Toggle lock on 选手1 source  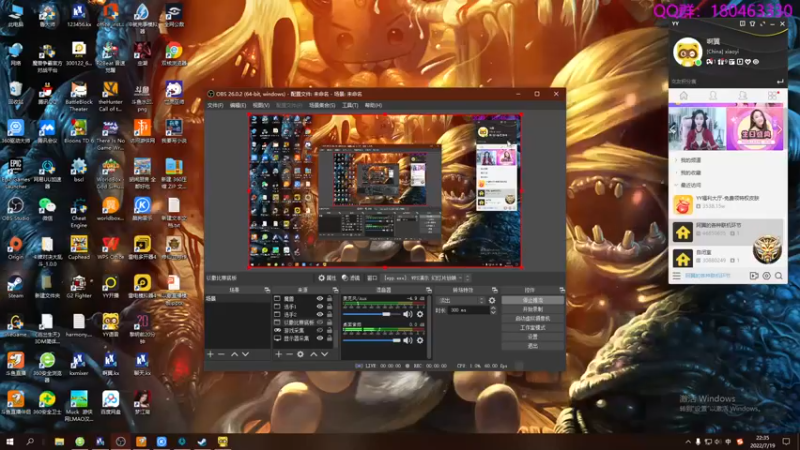[330, 307]
